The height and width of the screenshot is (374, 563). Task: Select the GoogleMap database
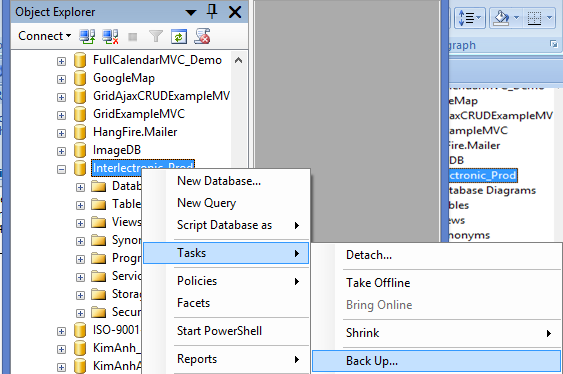tap(124, 78)
